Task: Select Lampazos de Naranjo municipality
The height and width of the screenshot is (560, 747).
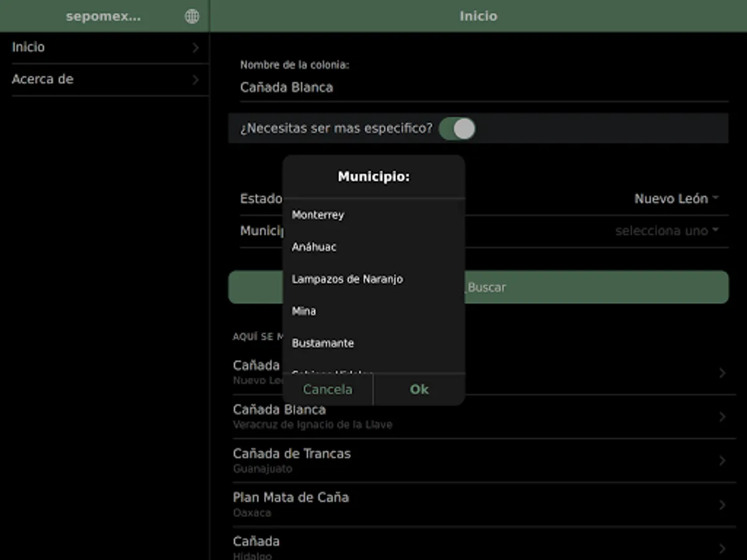Action: pos(374,279)
